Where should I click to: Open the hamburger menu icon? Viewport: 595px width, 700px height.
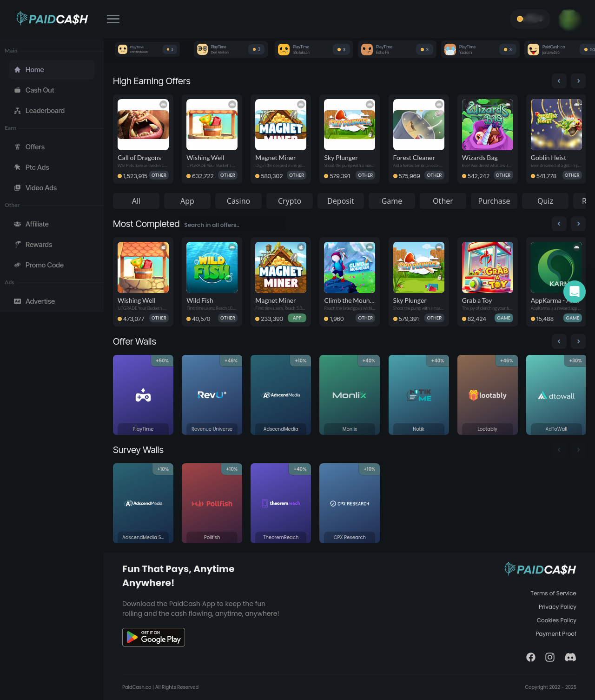coord(113,19)
